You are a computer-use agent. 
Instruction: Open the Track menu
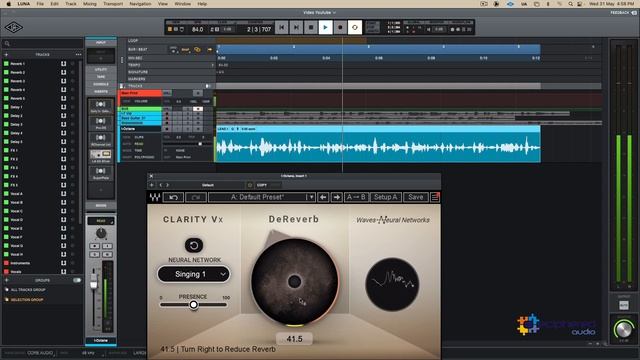[x=71, y=4]
